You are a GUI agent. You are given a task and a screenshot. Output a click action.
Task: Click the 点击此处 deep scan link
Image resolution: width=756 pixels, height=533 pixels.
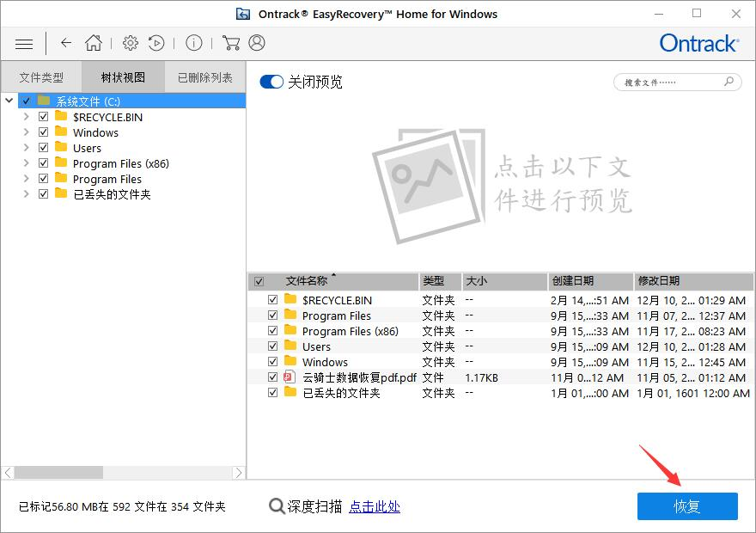(375, 506)
